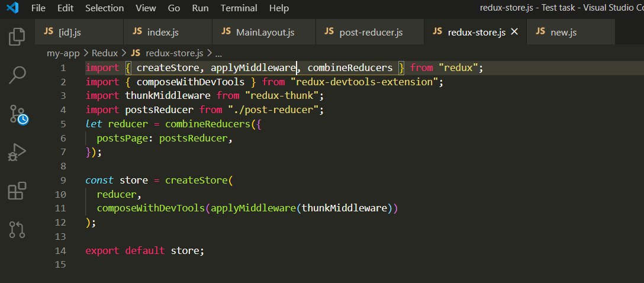644x283 pixels.
Task: Open the Run menu
Action: point(201,8)
